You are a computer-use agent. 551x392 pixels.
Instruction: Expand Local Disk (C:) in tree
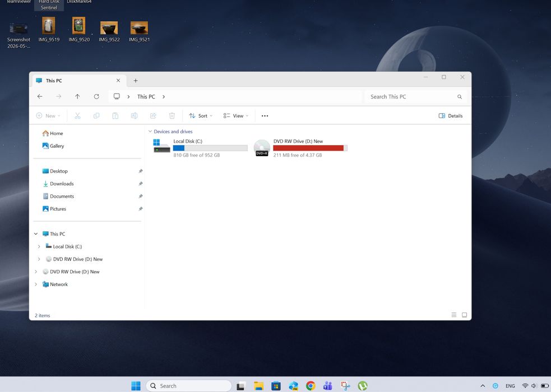coord(39,247)
